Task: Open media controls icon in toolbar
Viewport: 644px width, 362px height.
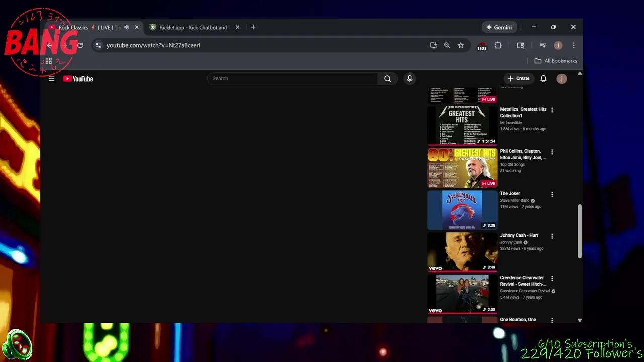Action: (543, 45)
